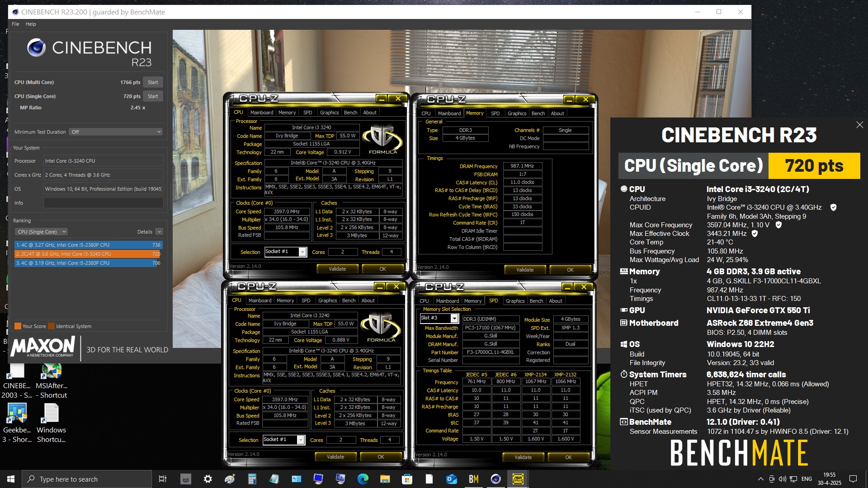Open Microsoft Store from the taskbar

[x=407, y=479]
